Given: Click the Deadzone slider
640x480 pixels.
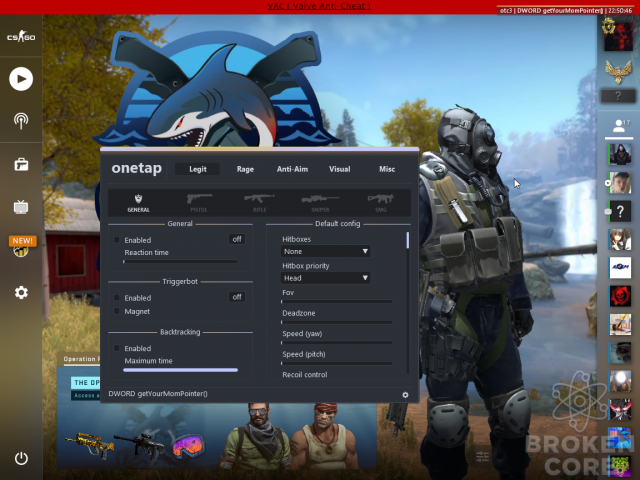Looking at the screenshot, I should pos(337,322).
